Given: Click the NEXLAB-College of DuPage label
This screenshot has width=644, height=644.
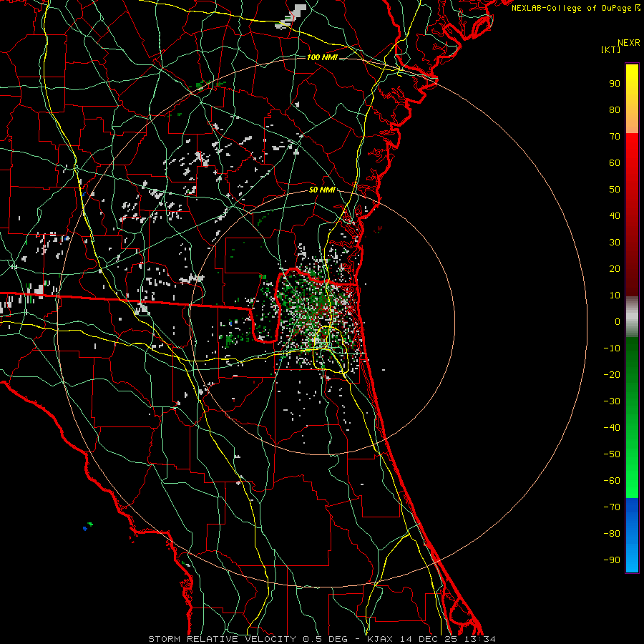Looking at the screenshot, I should 572,8.
